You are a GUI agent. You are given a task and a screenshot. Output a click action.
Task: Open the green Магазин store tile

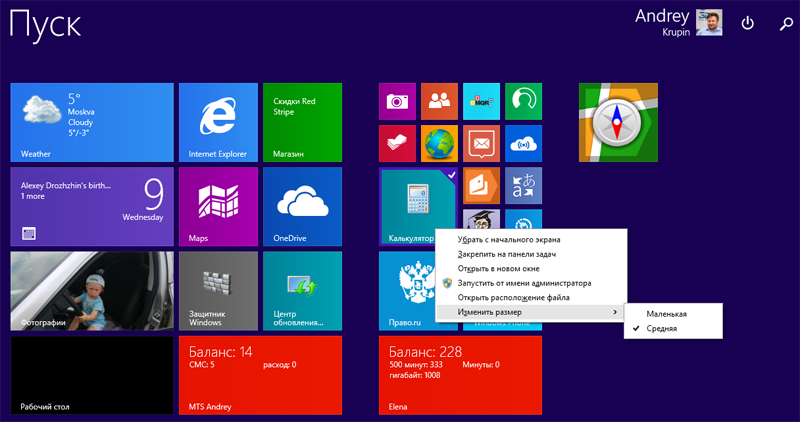pos(303,122)
